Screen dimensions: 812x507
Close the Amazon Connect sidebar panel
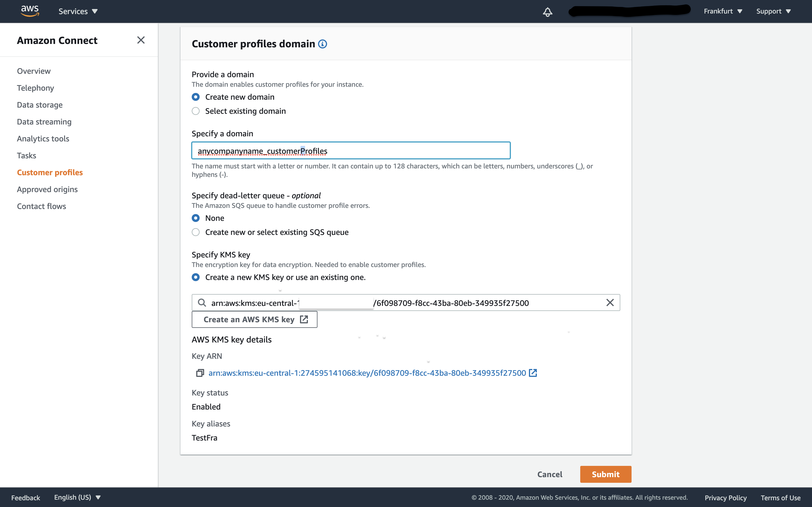pos(141,40)
